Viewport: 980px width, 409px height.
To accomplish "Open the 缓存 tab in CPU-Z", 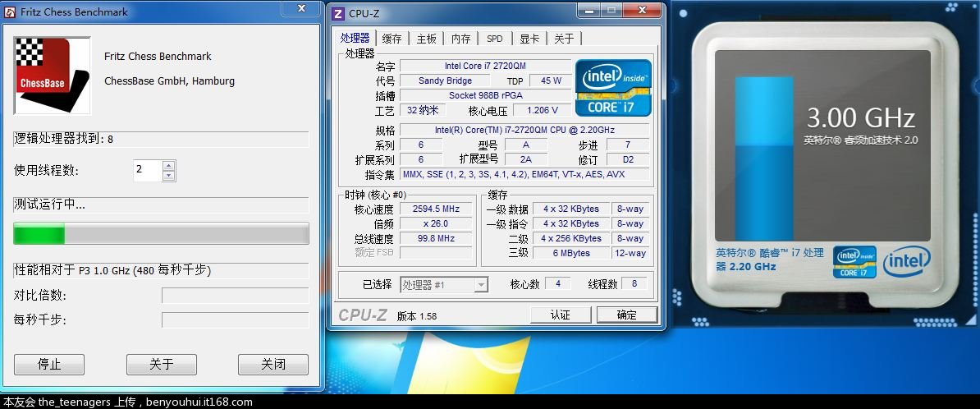I will point(392,39).
